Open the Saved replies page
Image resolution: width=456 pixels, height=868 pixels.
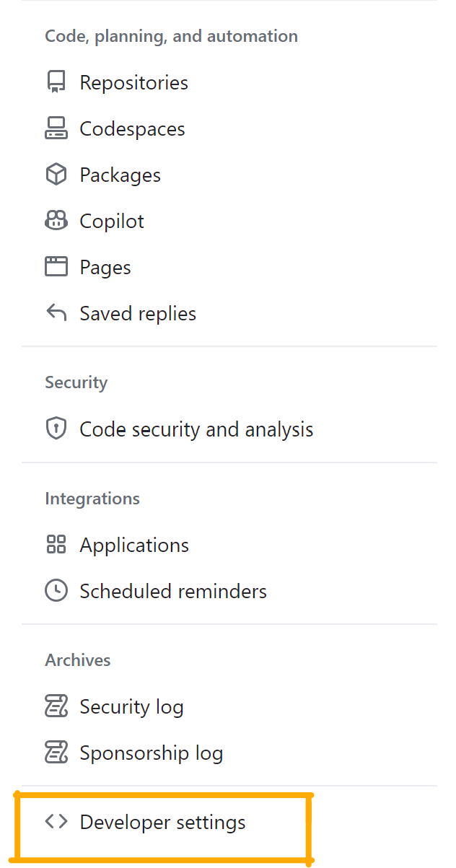138,313
